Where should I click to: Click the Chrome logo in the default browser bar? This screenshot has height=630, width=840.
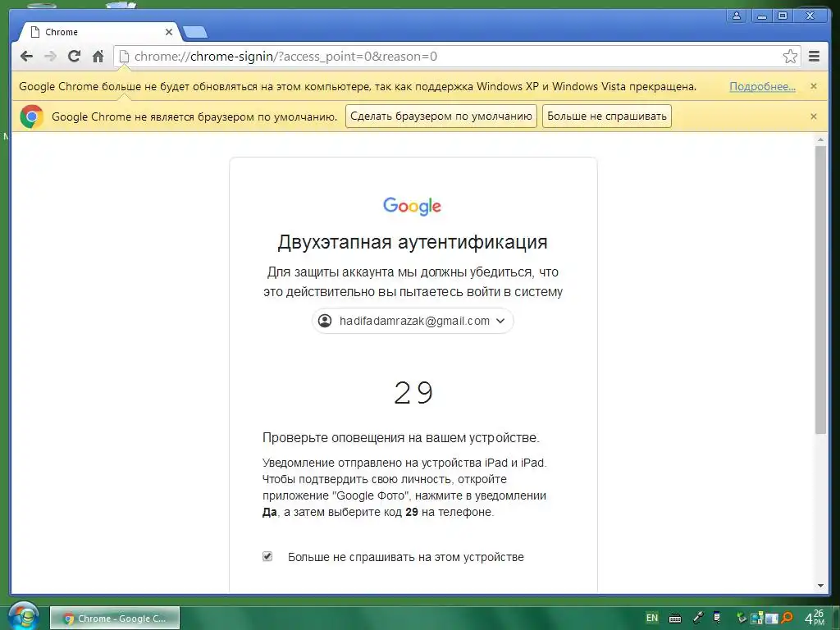(x=32, y=116)
